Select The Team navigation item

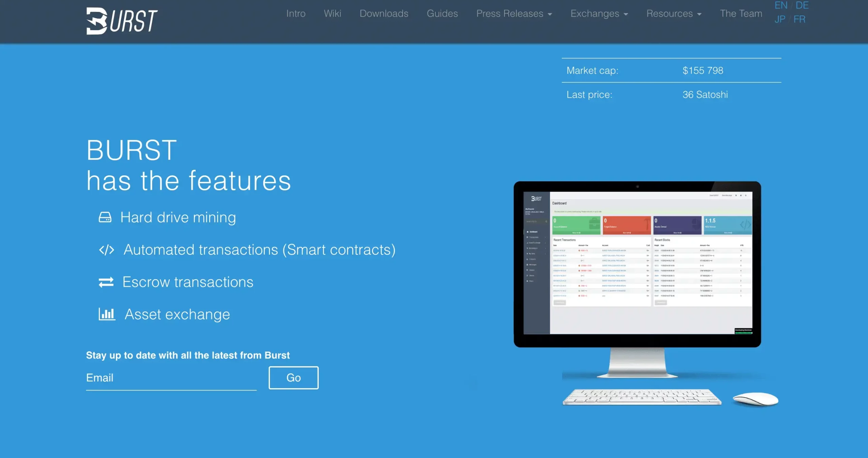pyautogui.click(x=741, y=13)
